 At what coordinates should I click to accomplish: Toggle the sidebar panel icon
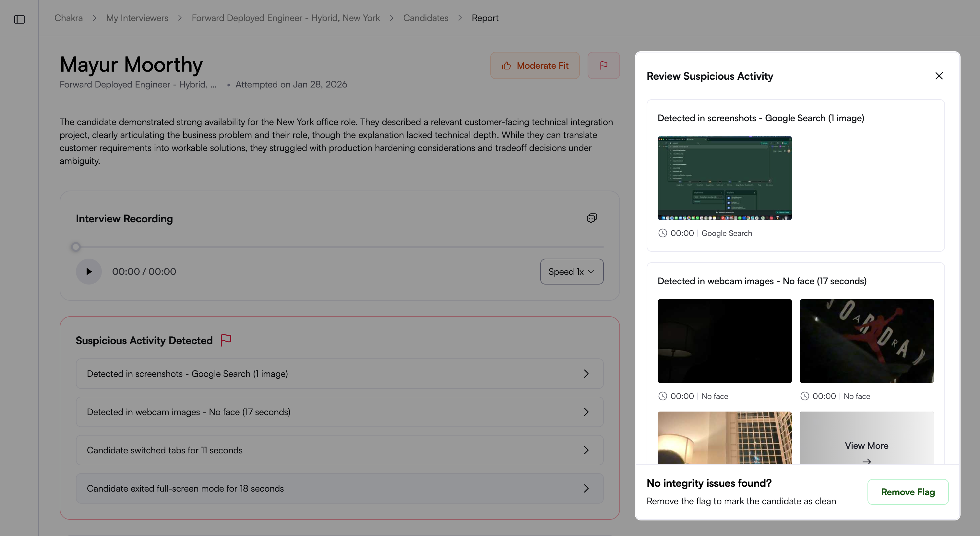19,19
